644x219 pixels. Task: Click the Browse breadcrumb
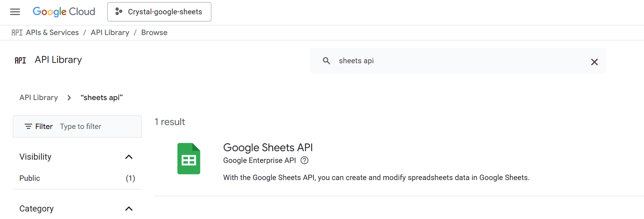(x=154, y=33)
